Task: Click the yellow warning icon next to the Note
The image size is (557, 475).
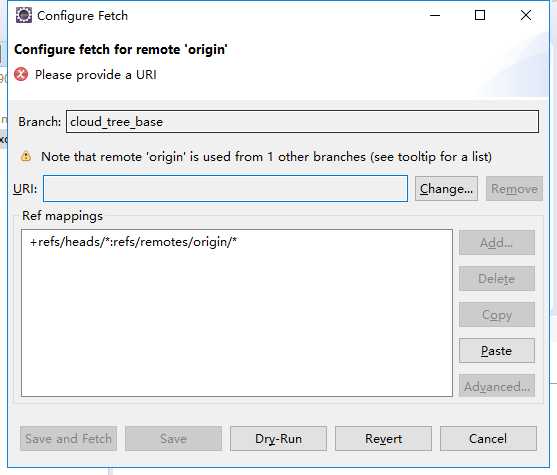Action: point(26,156)
